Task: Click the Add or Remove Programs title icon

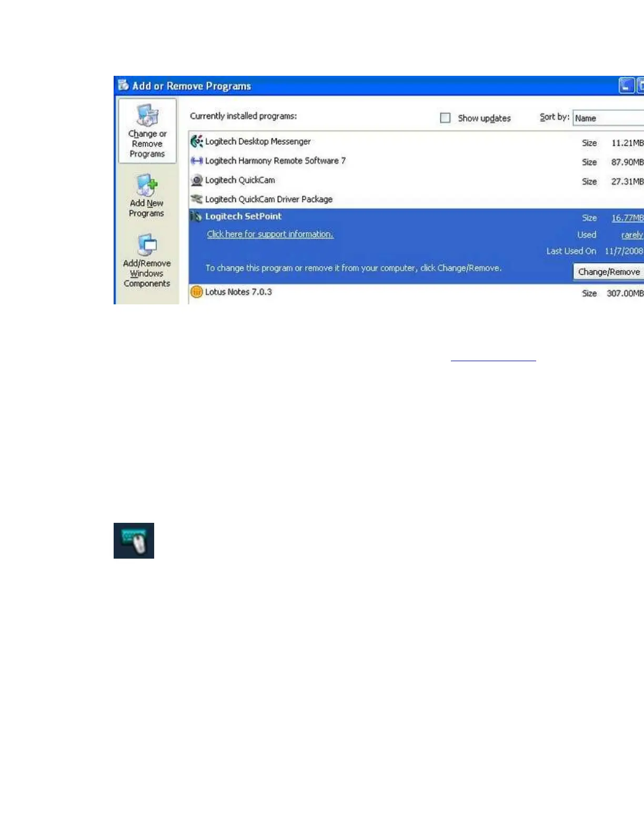Action: tap(124, 85)
